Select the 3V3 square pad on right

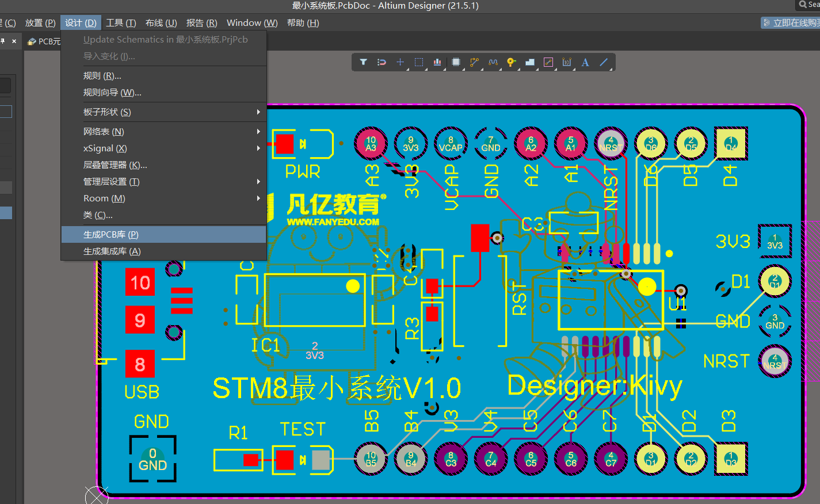[x=775, y=241]
